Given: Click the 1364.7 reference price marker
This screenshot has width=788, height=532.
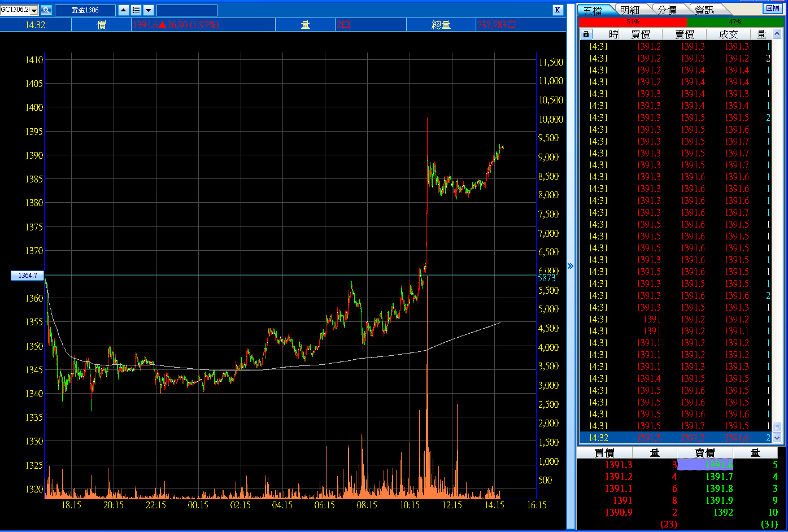Looking at the screenshot, I should coord(27,276).
